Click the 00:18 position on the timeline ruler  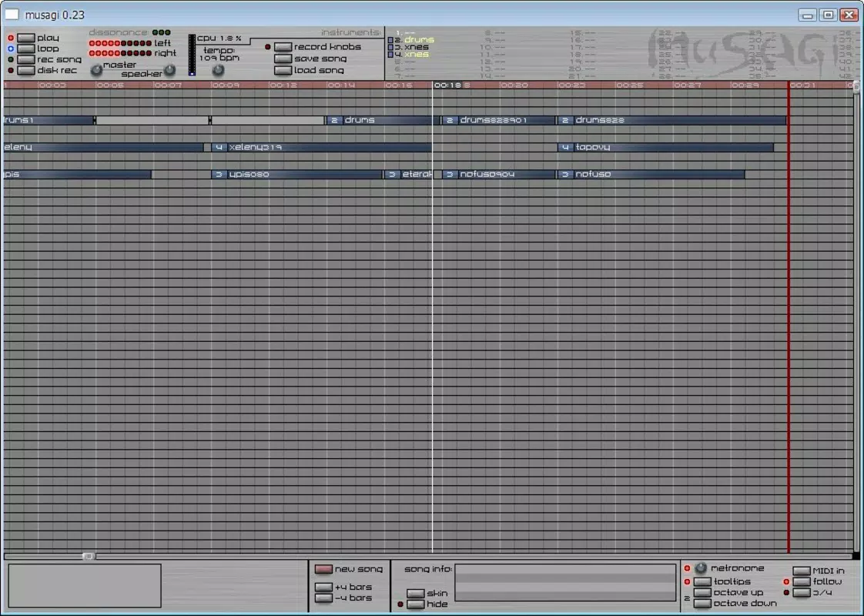(447, 85)
